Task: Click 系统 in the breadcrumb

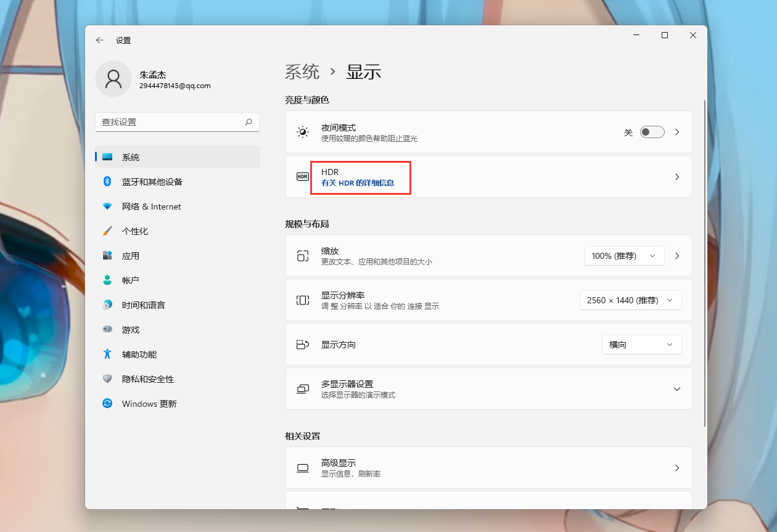Action: click(302, 72)
